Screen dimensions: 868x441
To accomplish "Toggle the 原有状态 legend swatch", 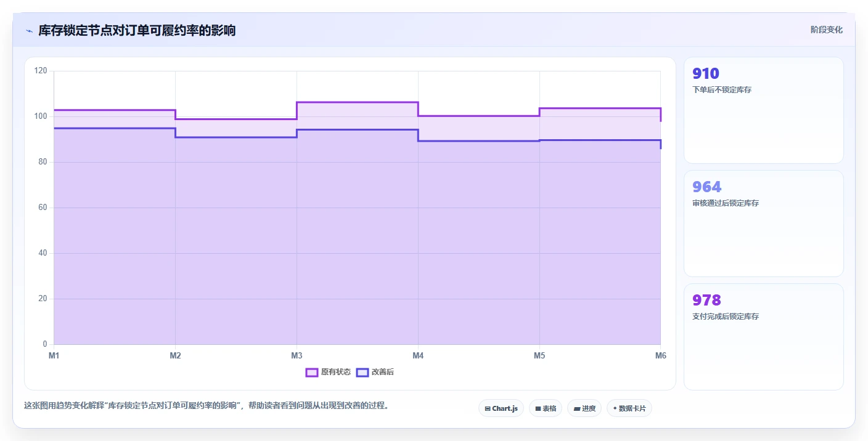I will 312,372.
